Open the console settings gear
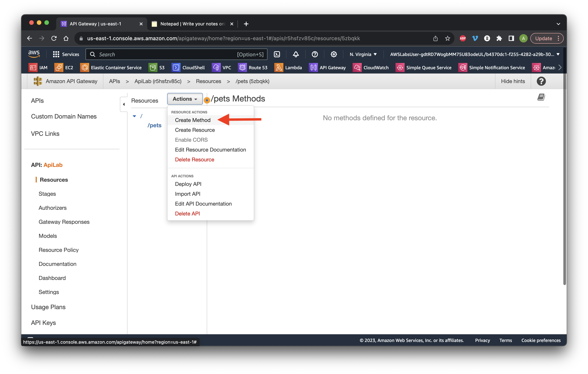 (x=334, y=54)
